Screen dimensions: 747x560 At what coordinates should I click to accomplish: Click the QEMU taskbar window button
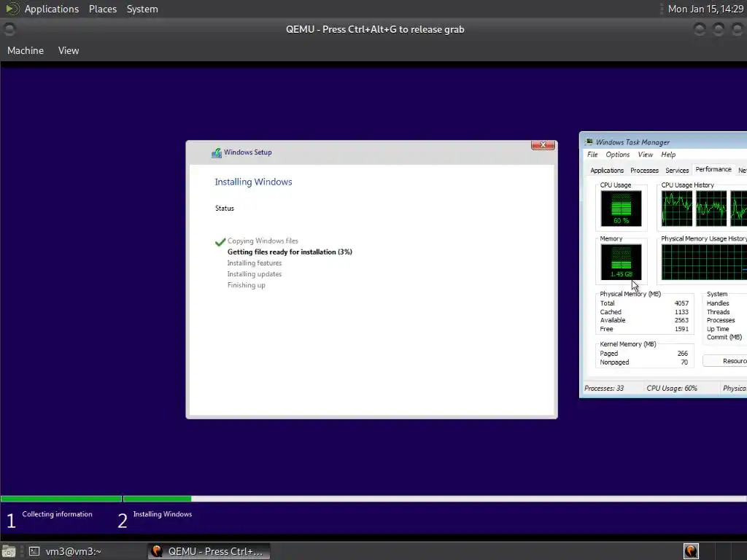click(209, 551)
